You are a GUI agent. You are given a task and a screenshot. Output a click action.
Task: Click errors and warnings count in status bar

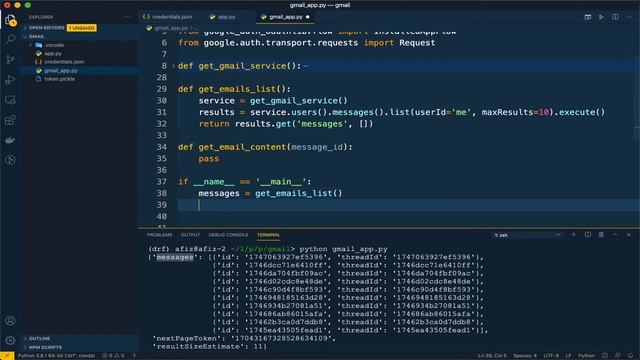tap(113, 356)
